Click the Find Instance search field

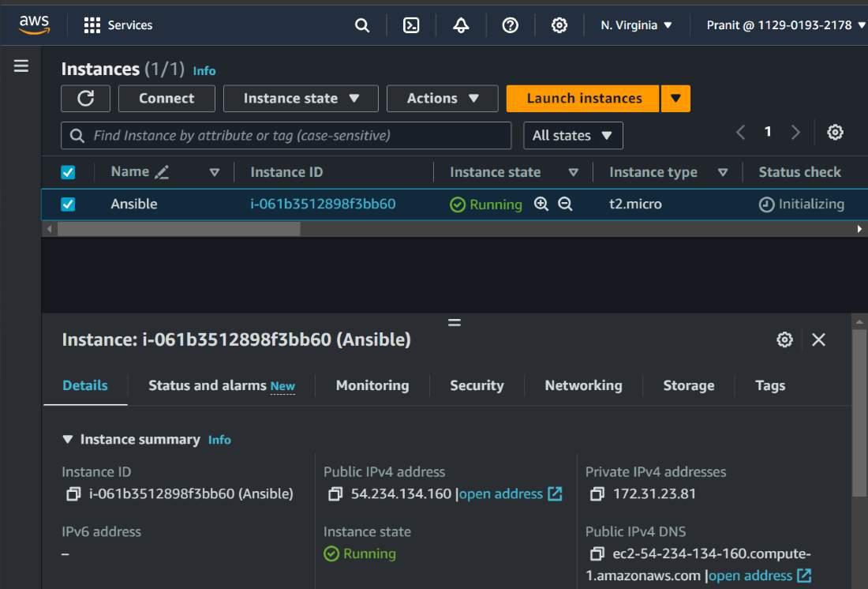(292, 136)
